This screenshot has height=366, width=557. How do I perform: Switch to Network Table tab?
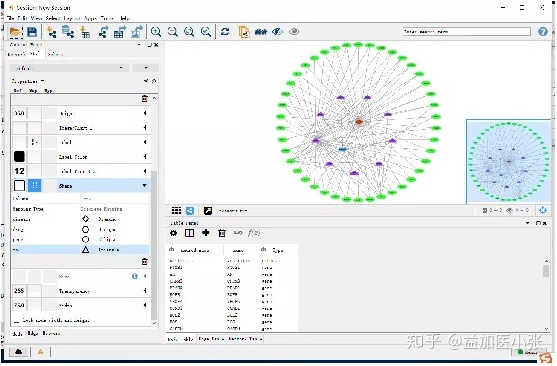[x=245, y=339]
